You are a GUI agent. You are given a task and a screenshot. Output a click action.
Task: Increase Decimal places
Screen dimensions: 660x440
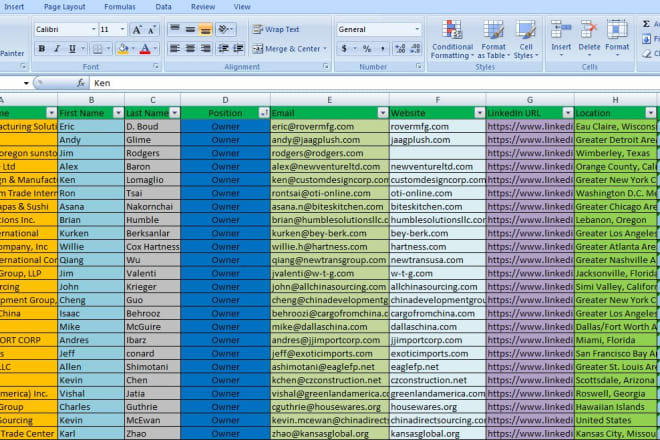[x=399, y=49]
